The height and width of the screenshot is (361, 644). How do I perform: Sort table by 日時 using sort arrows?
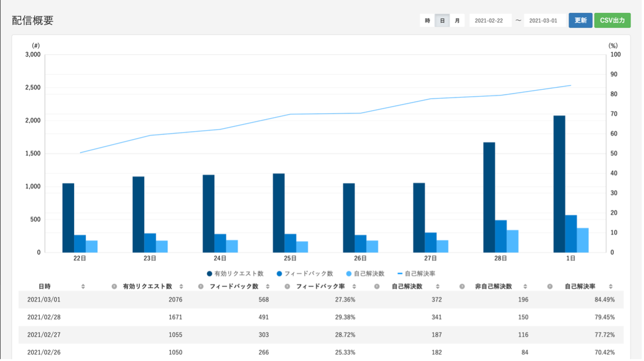point(83,286)
